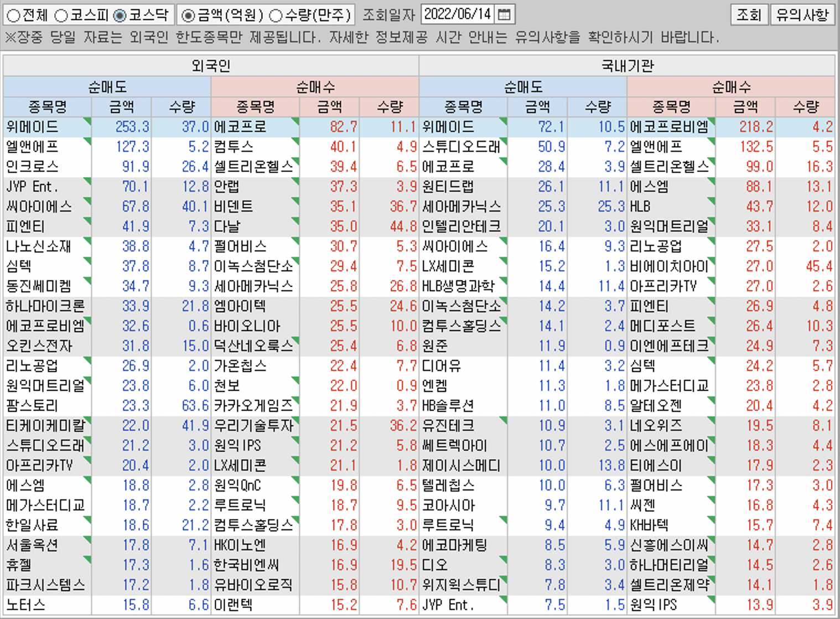
Task: Click 순매도 header under 국내기관
Action: click(x=523, y=87)
